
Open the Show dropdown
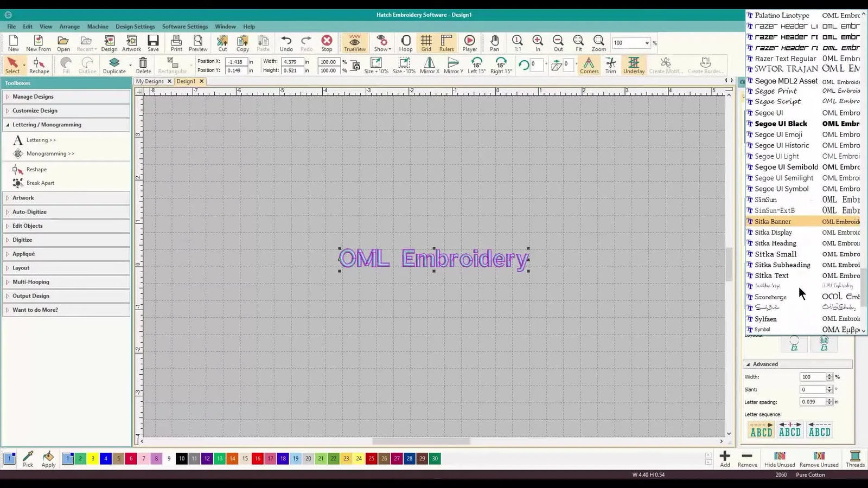(x=382, y=43)
